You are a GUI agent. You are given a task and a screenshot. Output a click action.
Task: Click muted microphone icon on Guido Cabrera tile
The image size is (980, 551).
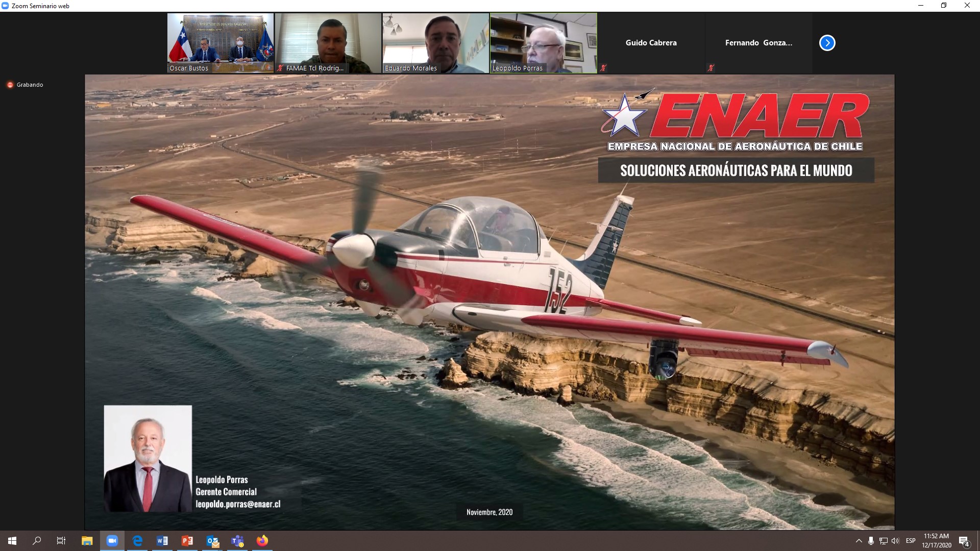point(603,68)
